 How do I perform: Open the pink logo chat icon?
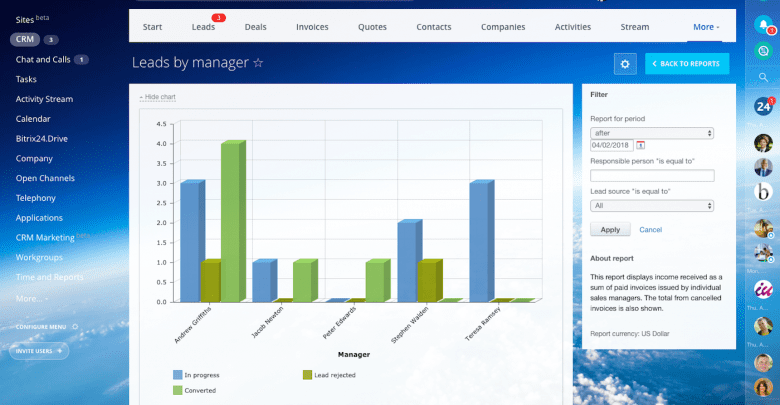tap(763, 288)
